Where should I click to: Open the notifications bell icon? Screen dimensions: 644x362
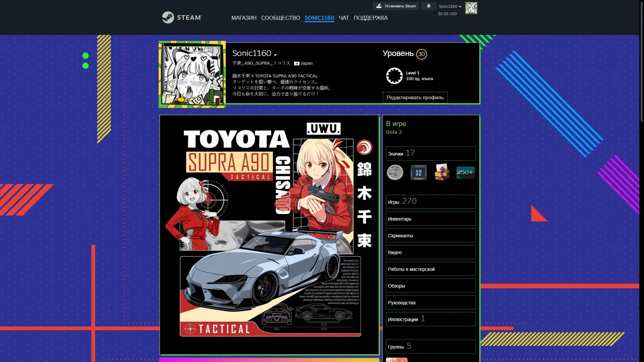click(x=429, y=6)
